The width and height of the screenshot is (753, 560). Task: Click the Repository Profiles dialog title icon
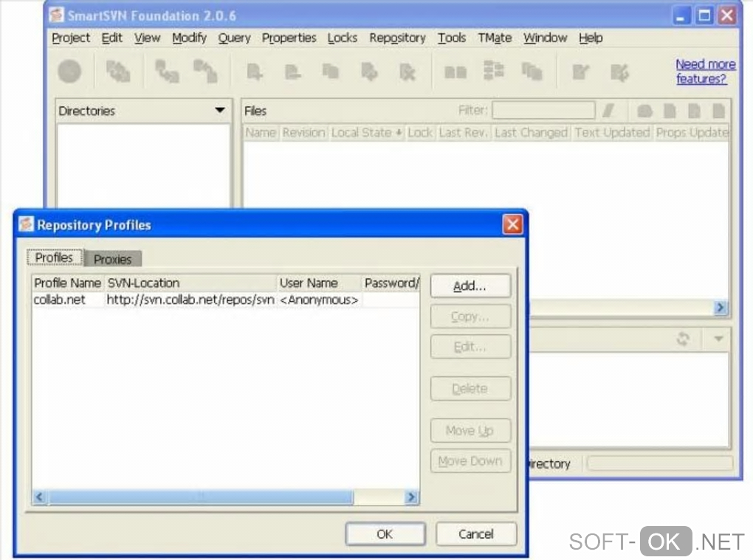point(27,224)
